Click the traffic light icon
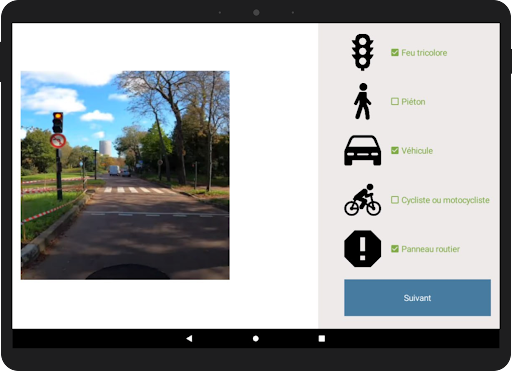The width and height of the screenshot is (512, 371). coord(363,52)
